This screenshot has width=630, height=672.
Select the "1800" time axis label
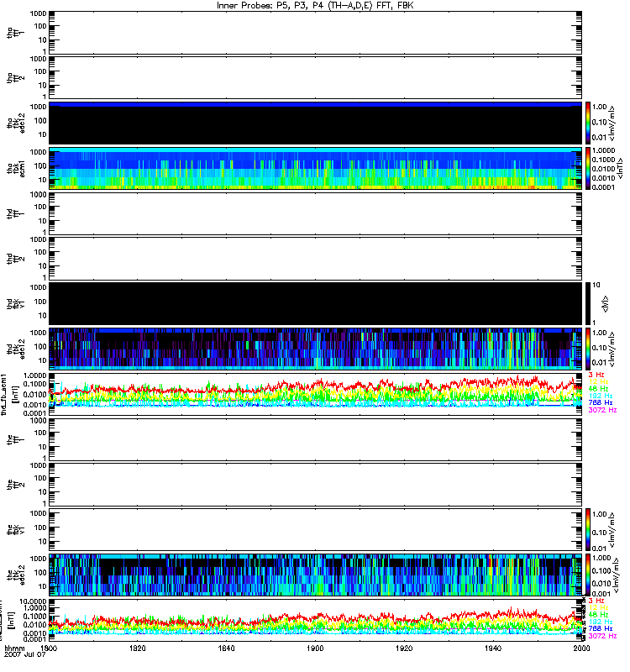click(49, 648)
